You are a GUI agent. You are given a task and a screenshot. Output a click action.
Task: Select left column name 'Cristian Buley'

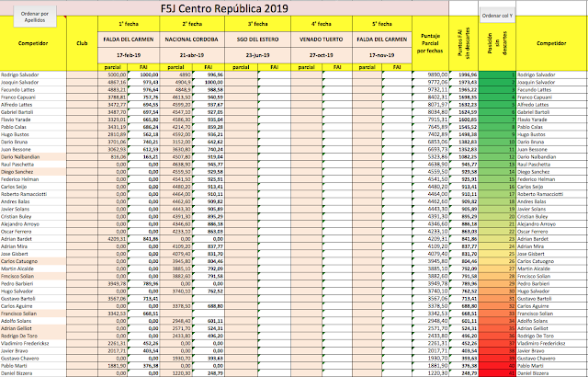point(17,216)
